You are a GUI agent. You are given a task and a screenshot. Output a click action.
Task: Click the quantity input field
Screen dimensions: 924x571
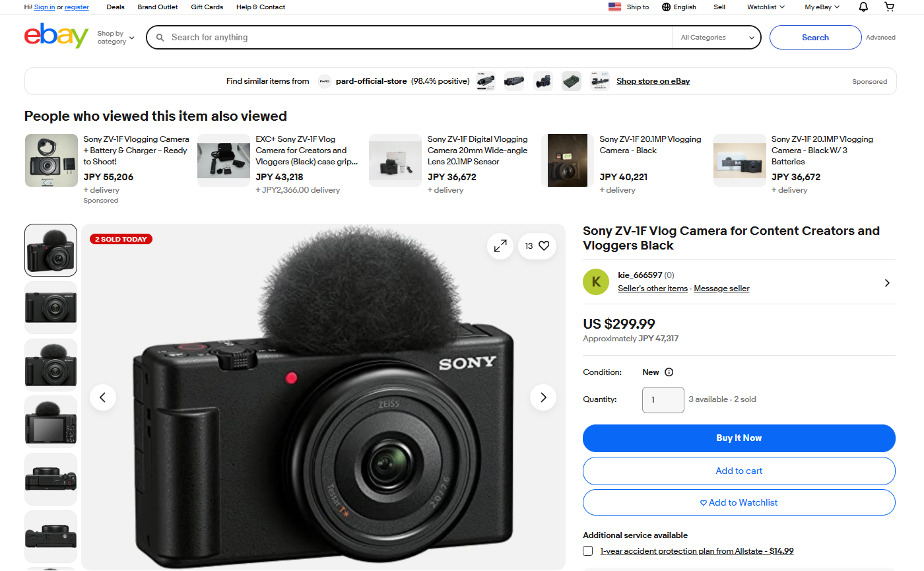(663, 399)
